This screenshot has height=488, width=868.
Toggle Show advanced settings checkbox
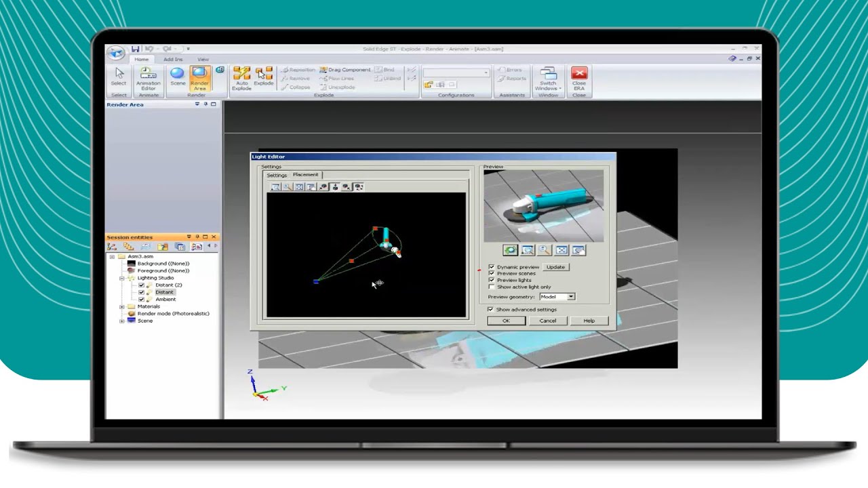(x=490, y=309)
